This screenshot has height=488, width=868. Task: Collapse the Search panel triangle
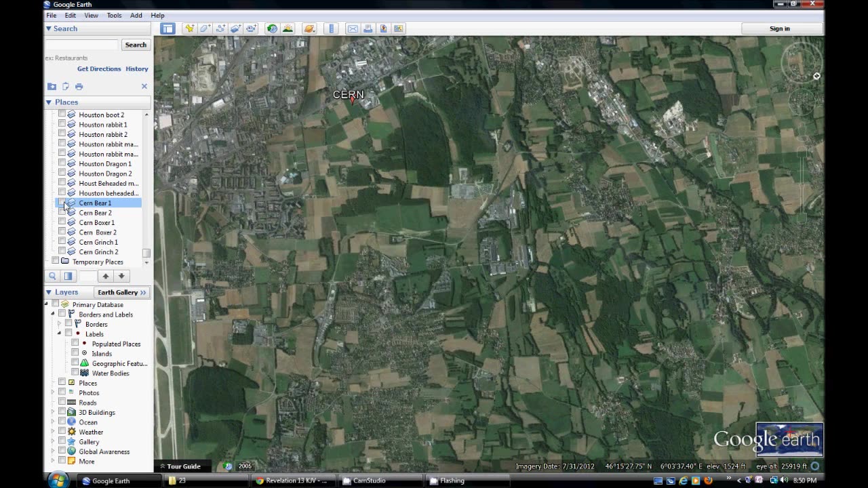49,28
